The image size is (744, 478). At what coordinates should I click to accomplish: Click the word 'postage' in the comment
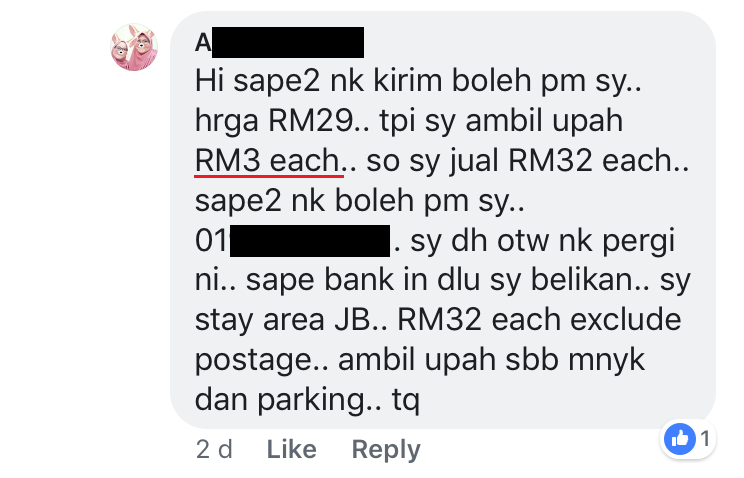[x=253, y=361]
